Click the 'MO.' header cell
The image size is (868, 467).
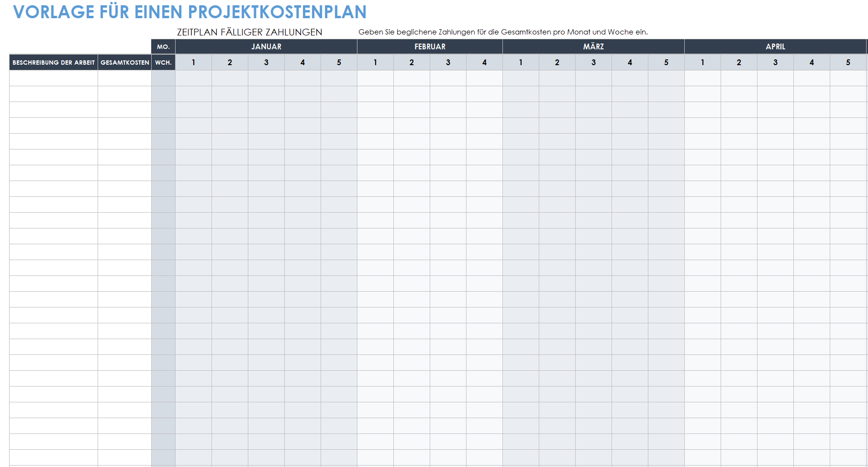(163, 46)
